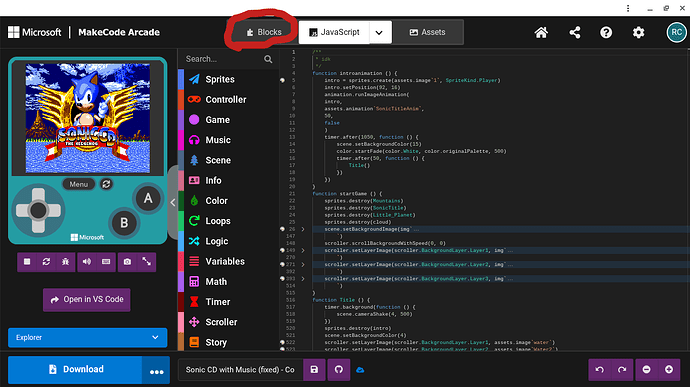The image size is (690, 387).
Task: Click the 'function Title' code line
Action: tap(341, 300)
